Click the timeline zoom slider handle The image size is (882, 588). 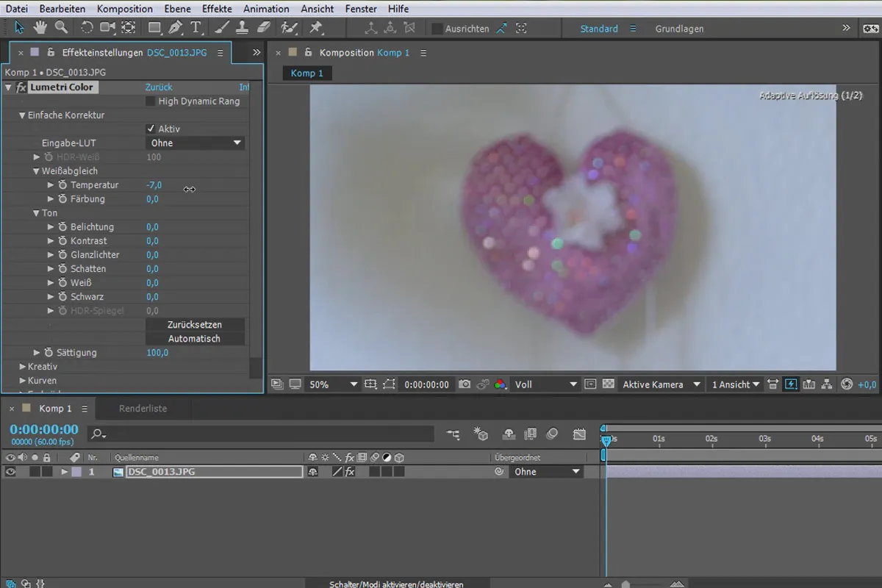point(625,585)
